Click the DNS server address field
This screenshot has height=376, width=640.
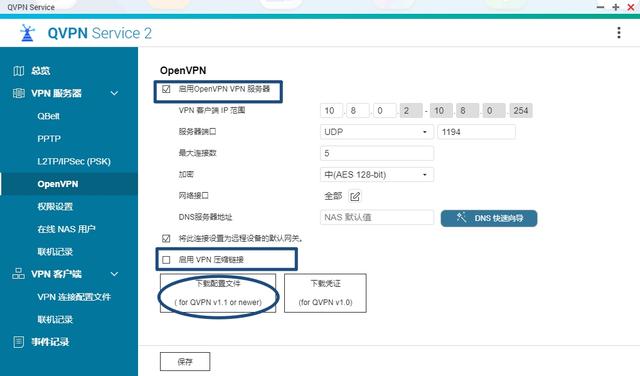coord(376,217)
